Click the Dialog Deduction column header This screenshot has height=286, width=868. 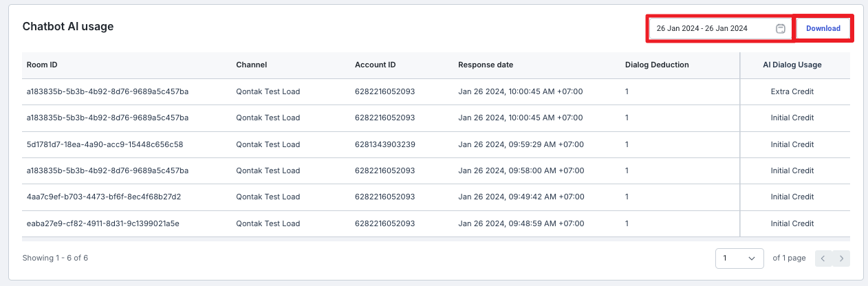657,65
